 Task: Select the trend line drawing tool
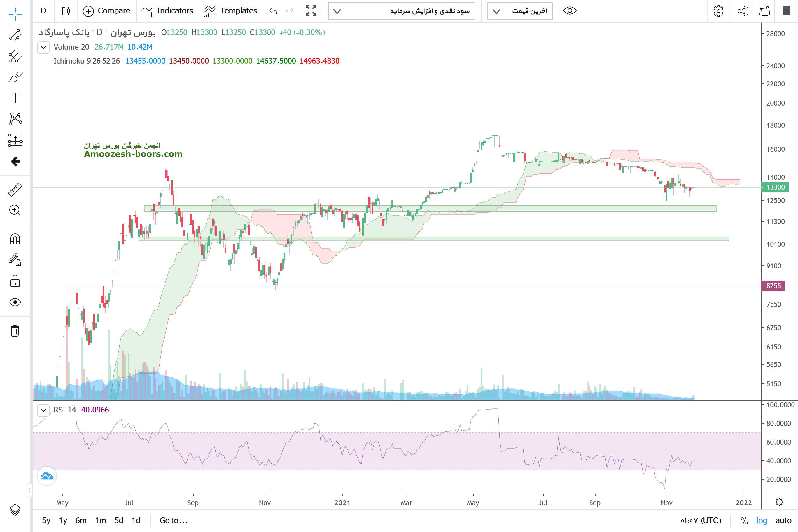point(15,35)
